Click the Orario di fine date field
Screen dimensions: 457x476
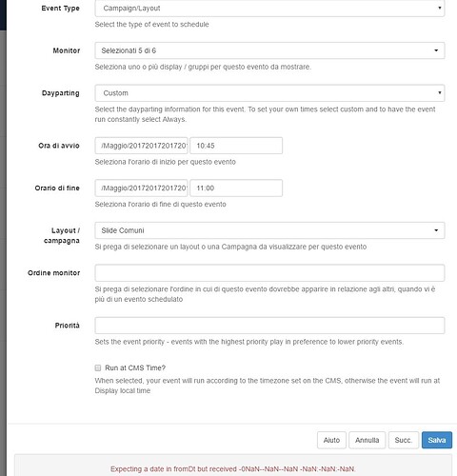pos(141,188)
